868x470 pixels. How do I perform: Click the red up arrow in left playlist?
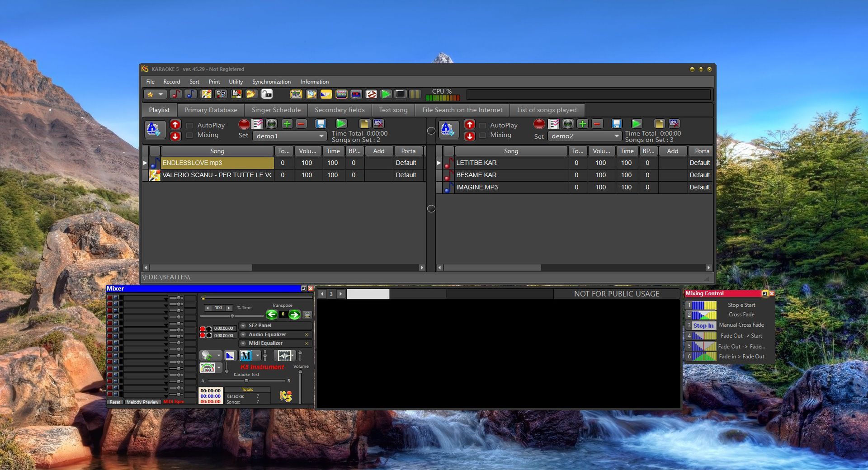click(175, 124)
